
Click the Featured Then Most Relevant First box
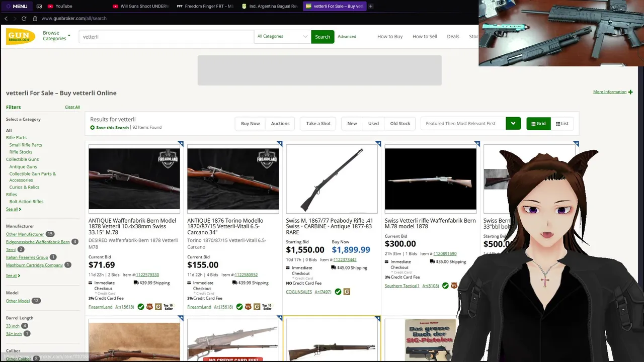(463, 124)
